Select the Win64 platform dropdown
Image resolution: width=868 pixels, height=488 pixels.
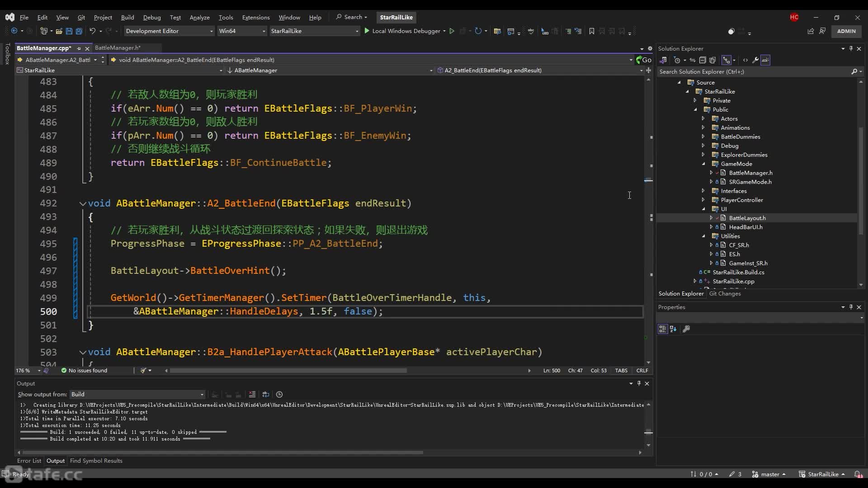241,31
